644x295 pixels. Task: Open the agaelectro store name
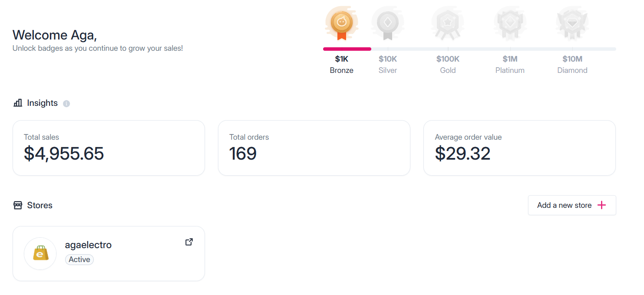(88, 245)
